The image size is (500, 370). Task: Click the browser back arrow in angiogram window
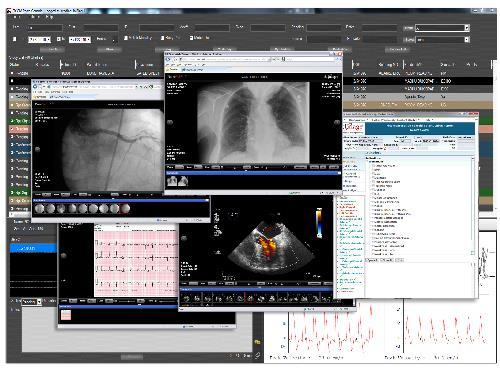(36, 87)
